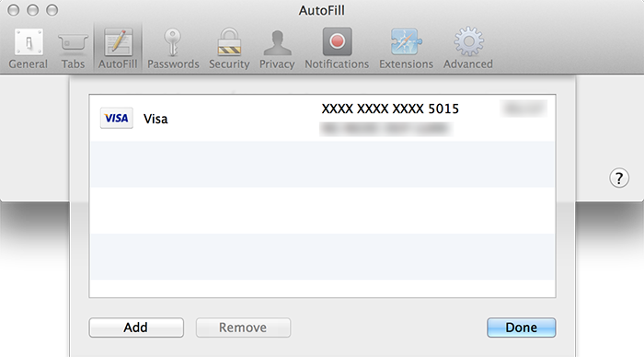Minimize the AutoFill window
The image size is (644, 357).
(33, 10)
